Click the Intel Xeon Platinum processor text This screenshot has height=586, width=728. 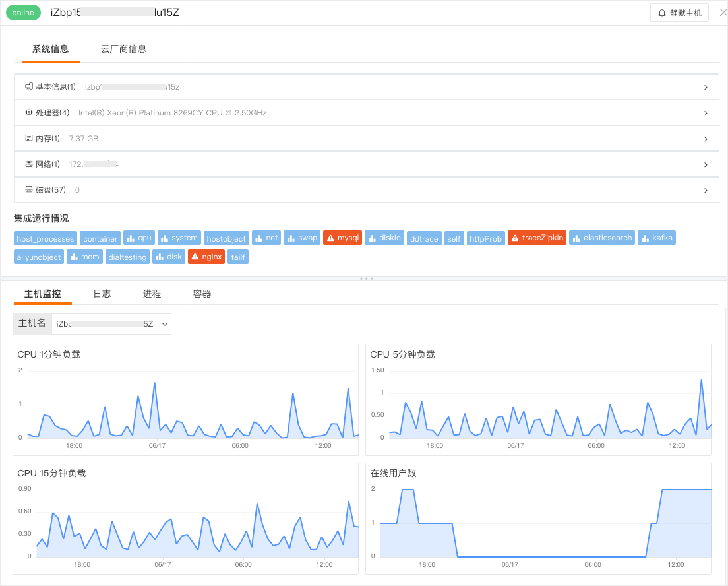point(172,112)
